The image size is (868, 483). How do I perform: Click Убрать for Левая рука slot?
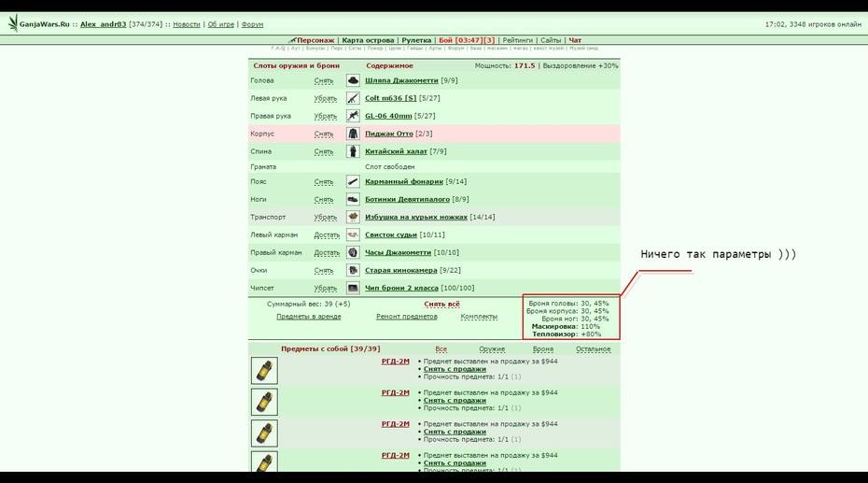[326, 99]
